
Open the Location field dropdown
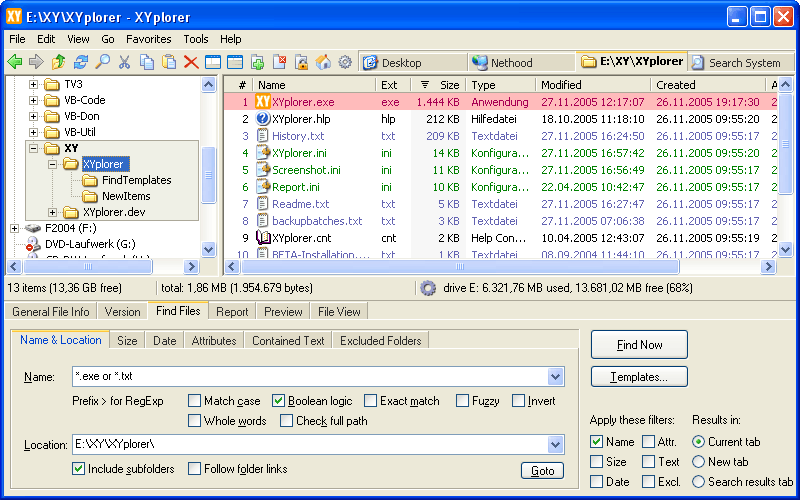555,444
